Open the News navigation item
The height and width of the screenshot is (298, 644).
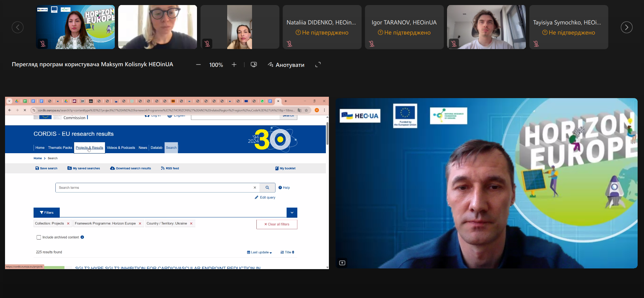[x=143, y=147]
